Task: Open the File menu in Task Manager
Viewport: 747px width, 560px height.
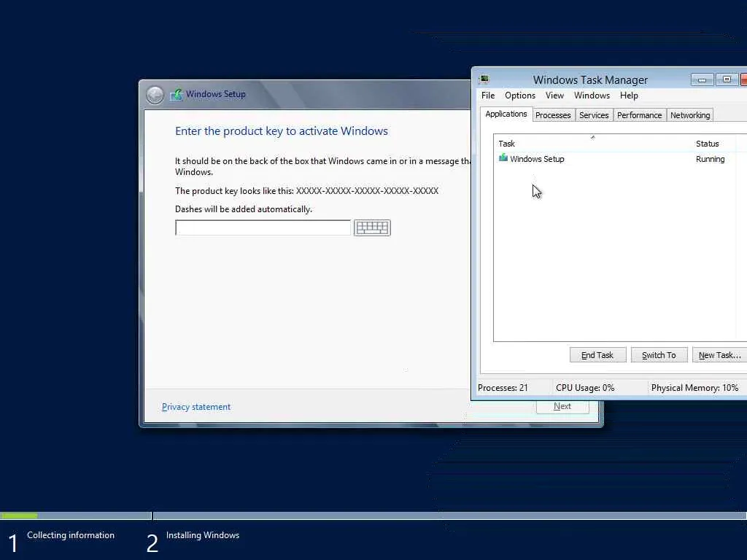Action: [488, 96]
